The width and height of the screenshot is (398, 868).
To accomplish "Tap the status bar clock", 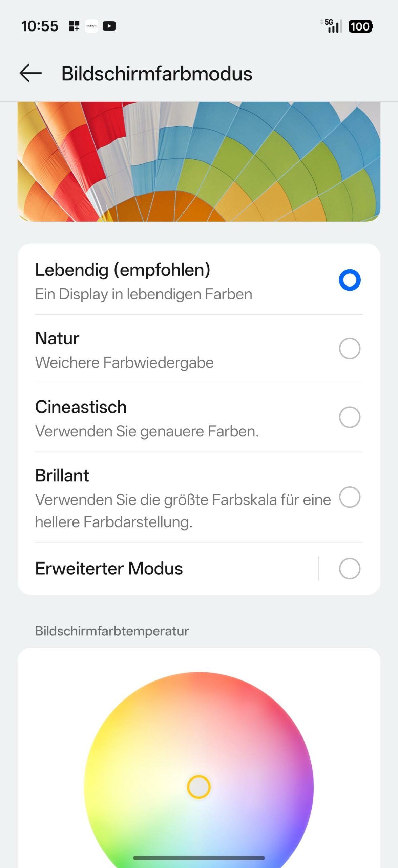I will (x=40, y=26).
